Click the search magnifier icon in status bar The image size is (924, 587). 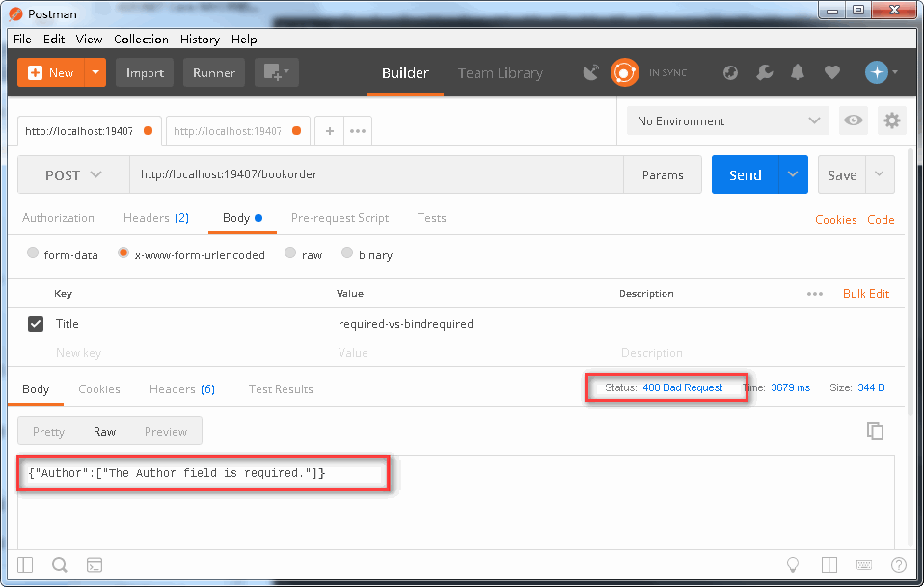click(x=60, y=565)
